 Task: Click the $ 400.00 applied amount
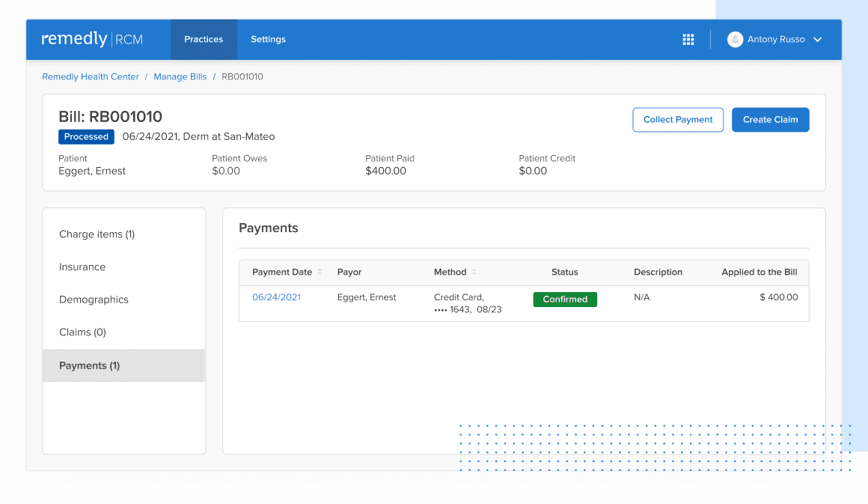pyautogui.click(x=779, y=297)
